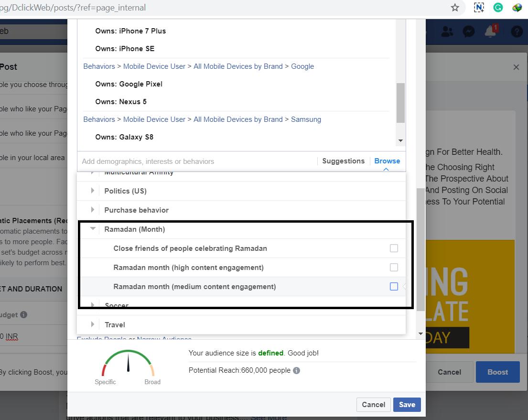This screenshot has width=528, height=420.
Task: Click the selected-targeting list scrollbar thumb
Action: tap(400, 103)
